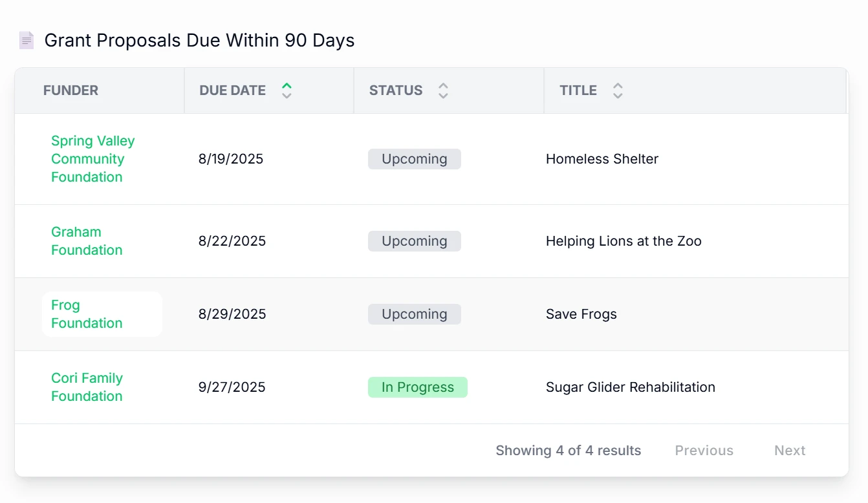Click the 9/27/2025 due date cell
Screen dimensions: 868x503
[232, 387]
